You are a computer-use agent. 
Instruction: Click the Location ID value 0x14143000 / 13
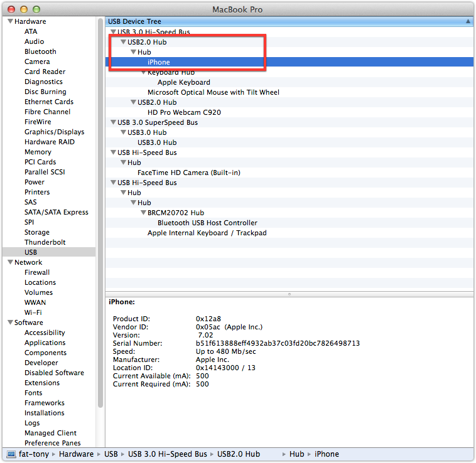[225, 368]
